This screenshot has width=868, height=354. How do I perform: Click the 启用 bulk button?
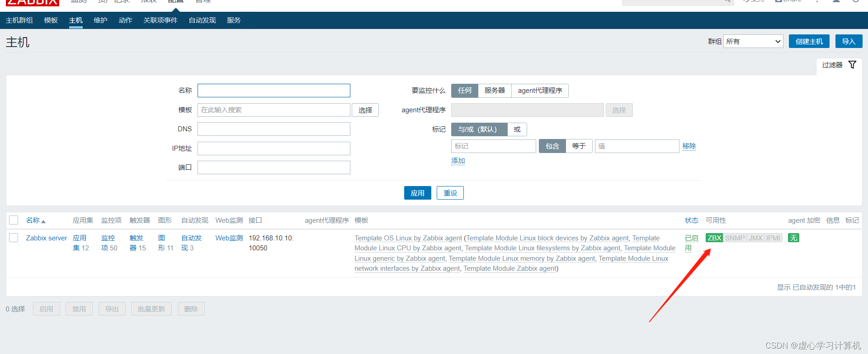click(x=47, y=309)
